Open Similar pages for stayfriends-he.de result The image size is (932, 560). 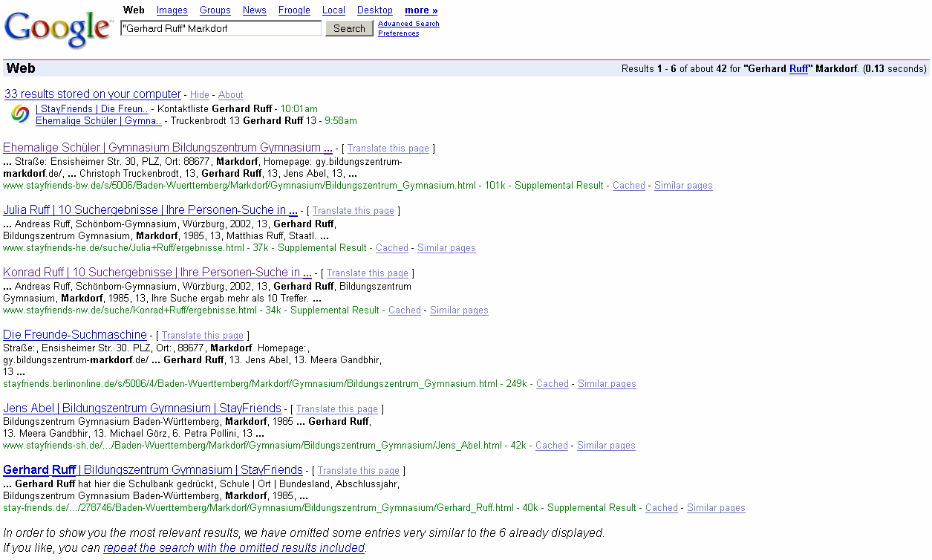(446, 248)
